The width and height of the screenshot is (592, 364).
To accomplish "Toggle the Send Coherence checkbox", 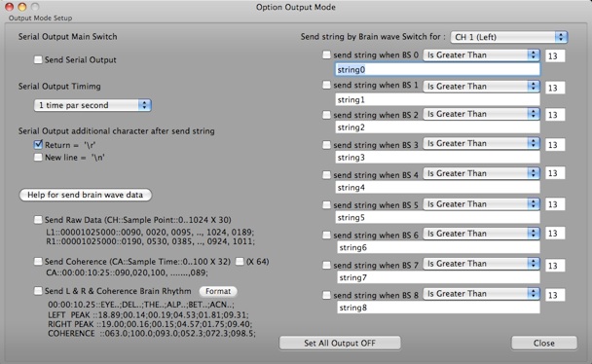I will pos(38,262).
